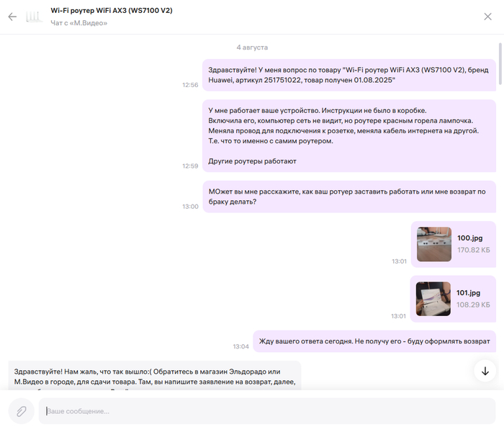Click the 100.jpg file name
The height and width of the screenshot is (432, 504).
point(468,238)
